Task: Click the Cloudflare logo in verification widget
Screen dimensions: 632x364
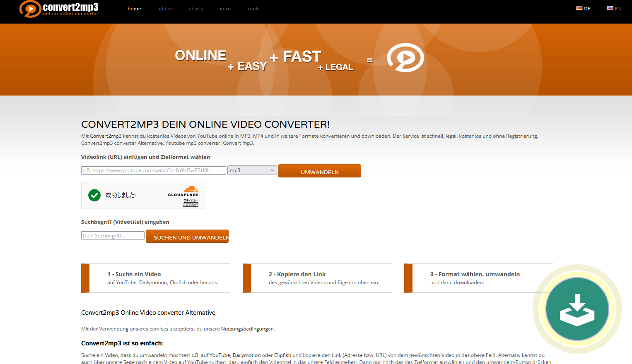Action: (183, 192)
